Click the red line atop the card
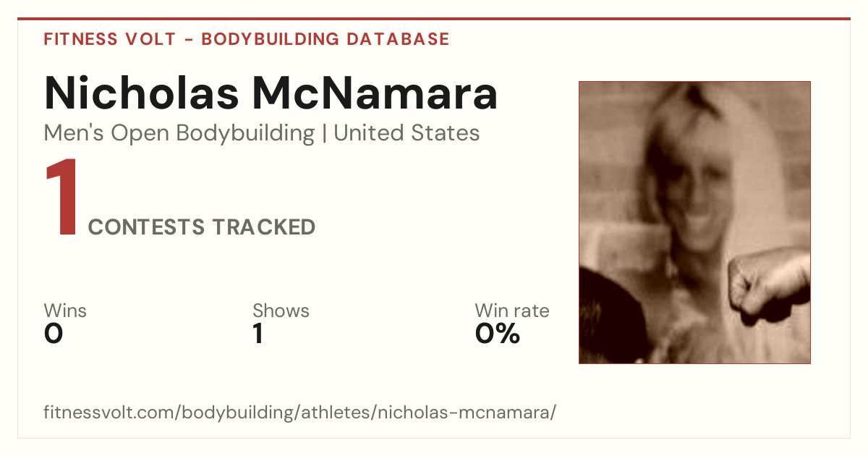This screenshot has width=868, height=456. 434,19
